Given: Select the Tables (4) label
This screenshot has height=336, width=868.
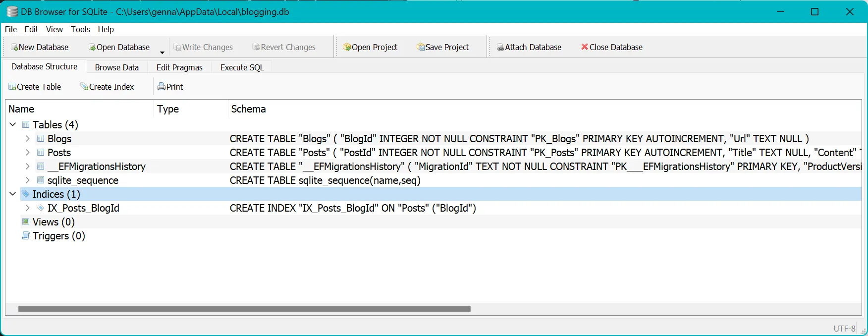Looking at the screenshot, I should click(55, 125).
